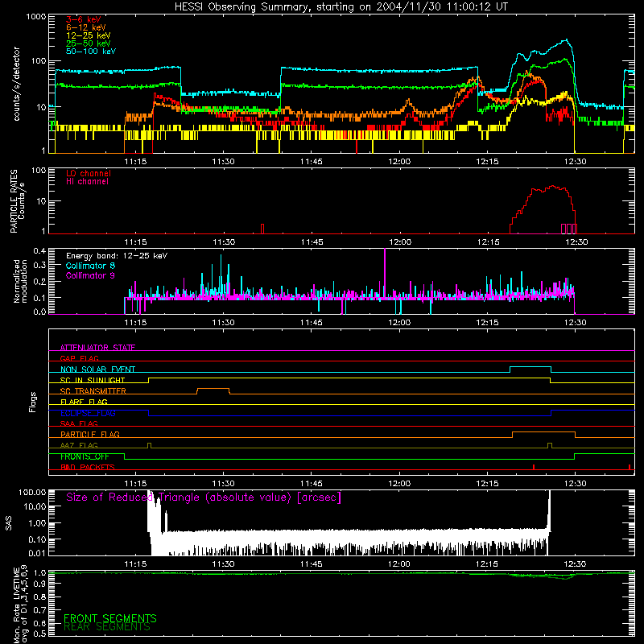Viewport: 644px width, 644px height.
Task: Select the Collimator 8 legend entry
Action: click(x=90, y=266)
